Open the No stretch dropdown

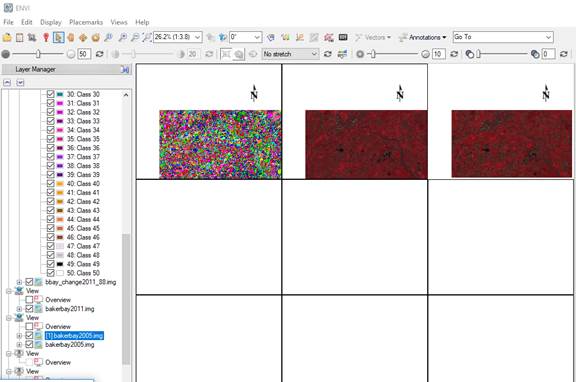coord(290,54)
